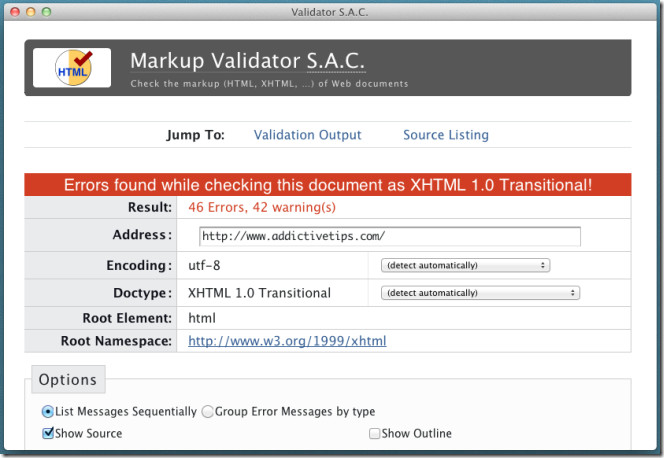
Task: Click the Options section heading
Action: [x=68, y=380]
